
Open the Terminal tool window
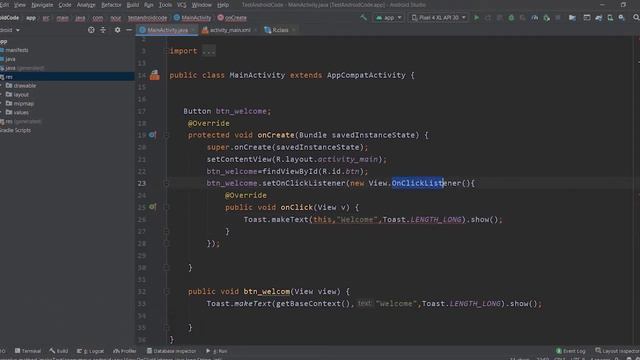28,351
